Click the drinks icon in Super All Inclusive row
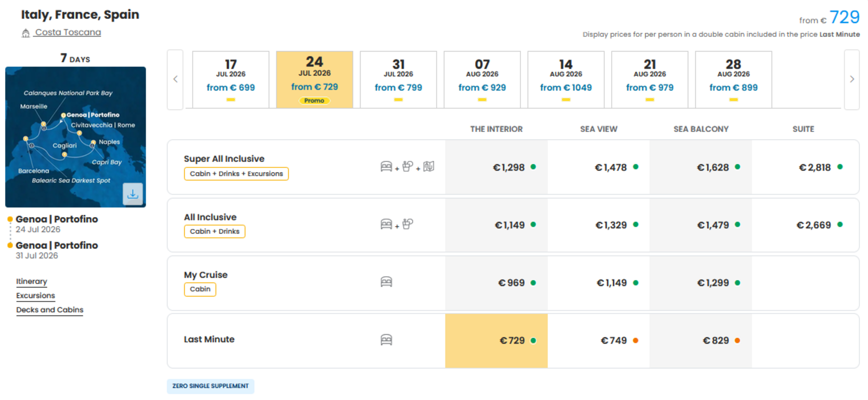The width and height of the screenshot is (868, 400). click(408, 166)
